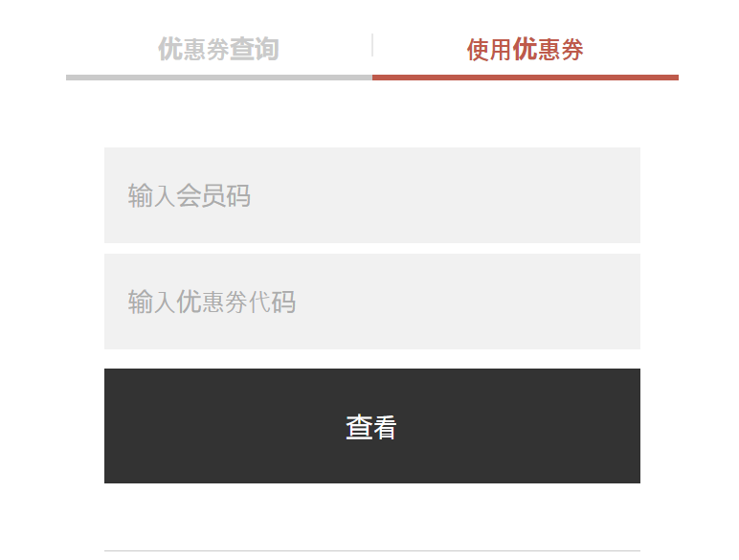Activate the red 使用优惠券 tab label
The height and width of the screenshot is (560, 739).
[x=525, y=50]
